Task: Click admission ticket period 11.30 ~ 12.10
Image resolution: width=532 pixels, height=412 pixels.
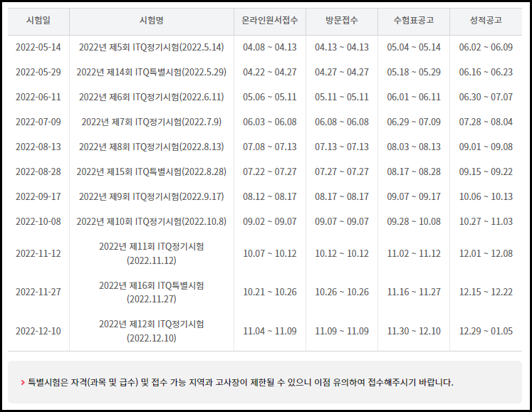Action: pyautogui.click(x=414, y=331)
